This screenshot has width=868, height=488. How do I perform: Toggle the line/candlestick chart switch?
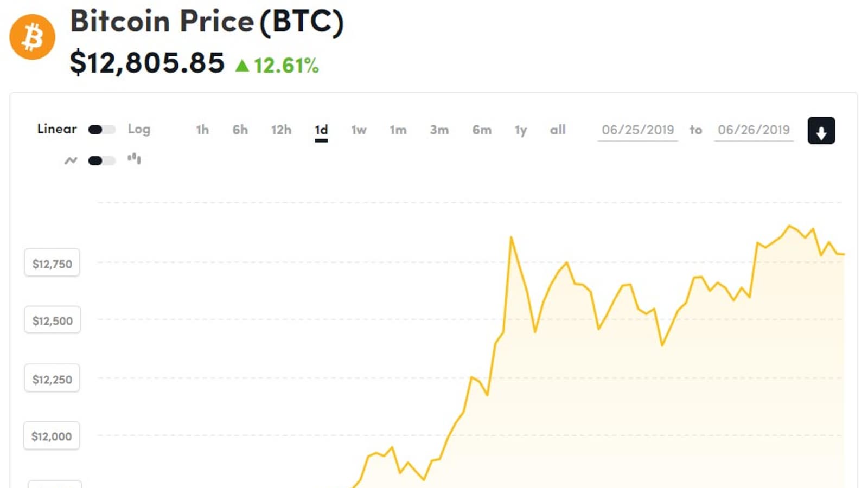[101, 161]
